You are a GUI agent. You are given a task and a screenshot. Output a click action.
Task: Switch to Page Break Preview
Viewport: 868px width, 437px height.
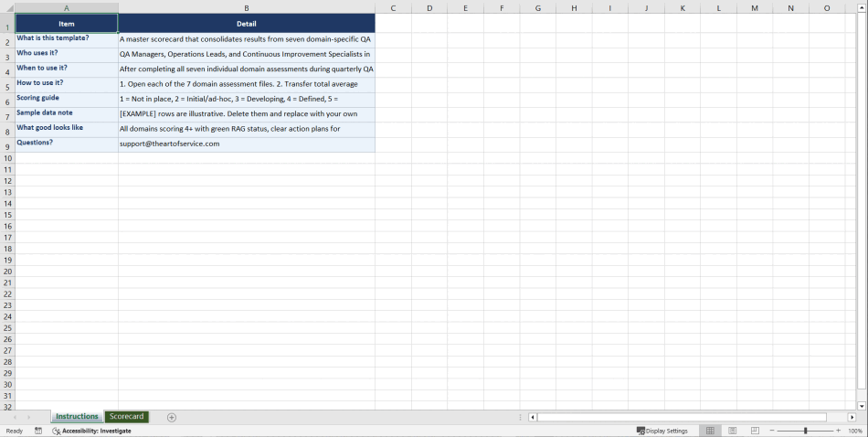click(x=755, y=431)
